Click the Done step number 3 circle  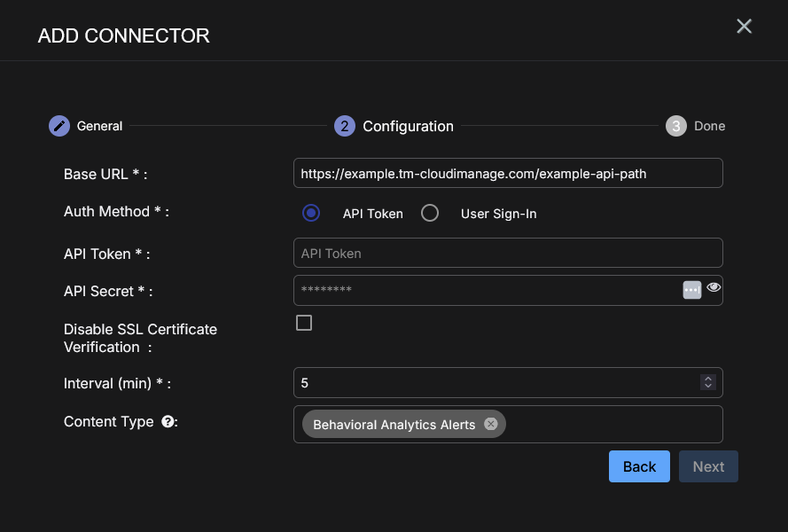pos(676,126)
